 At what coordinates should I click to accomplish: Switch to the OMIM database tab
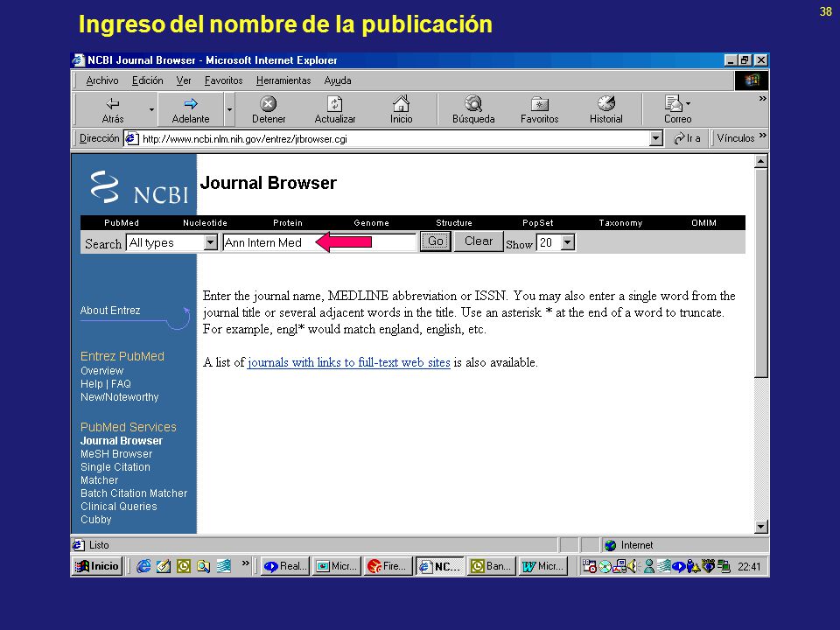[x=703, y=223]
